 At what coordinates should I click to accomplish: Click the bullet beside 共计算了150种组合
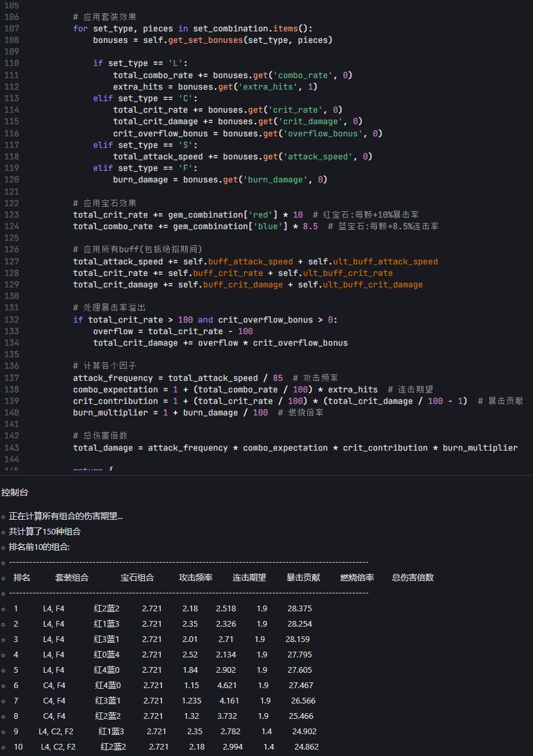tap(3, 532)
